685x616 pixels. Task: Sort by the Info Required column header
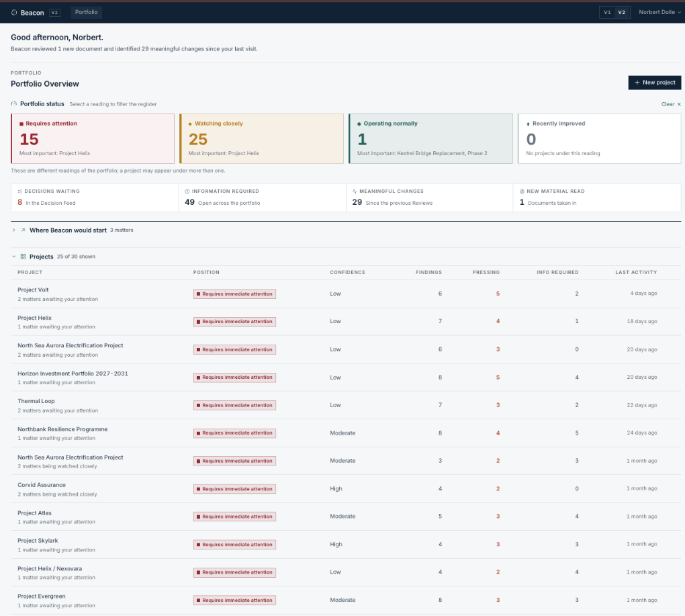(x=557, y=273)
